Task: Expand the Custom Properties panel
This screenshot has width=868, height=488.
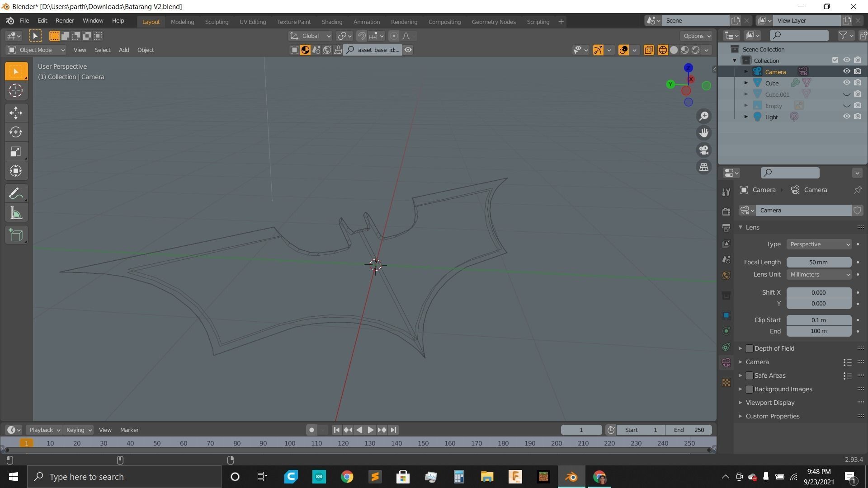Action: (x=772, y=416)
